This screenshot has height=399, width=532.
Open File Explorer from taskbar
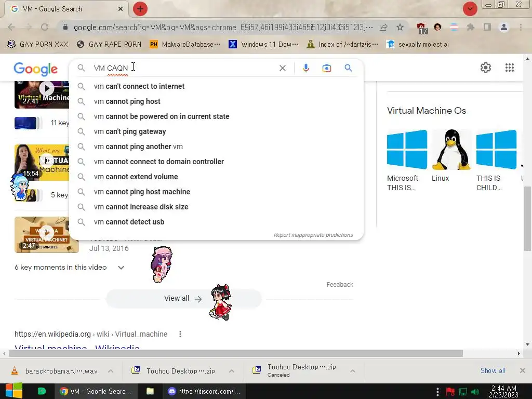150,391
